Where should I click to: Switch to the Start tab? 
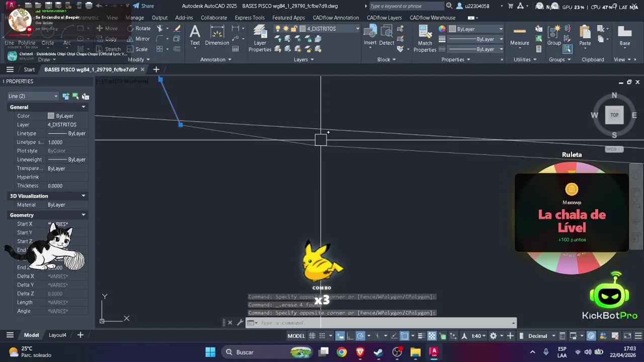pos(29,69)
